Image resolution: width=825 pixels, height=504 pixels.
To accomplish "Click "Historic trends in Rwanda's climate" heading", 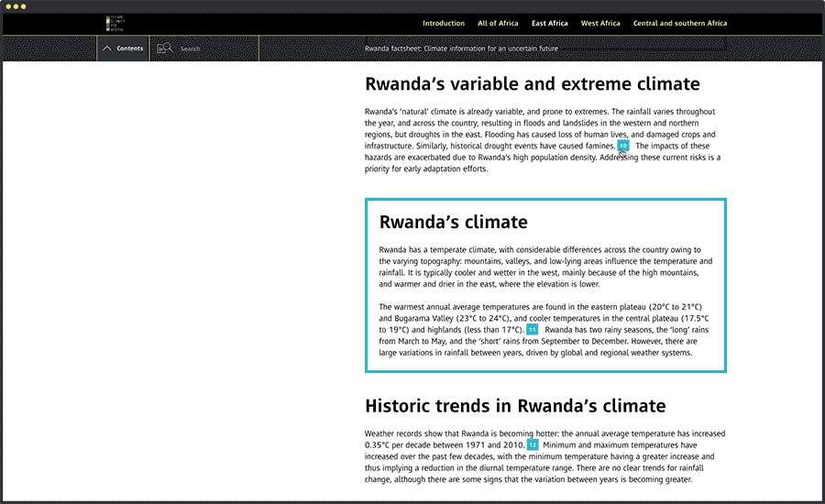I will [515, 406].
